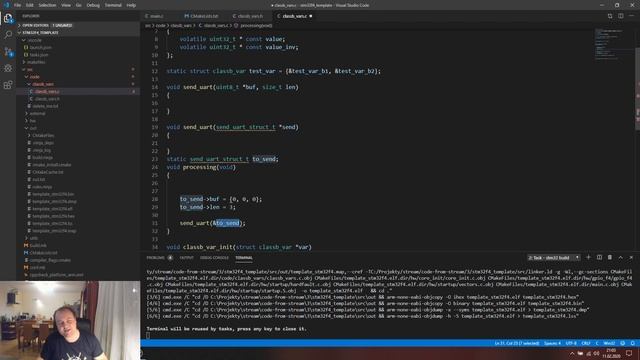Collapse STM32F4_TEMPLATE workspace section

pyautogui.click(x=78, y=33)
